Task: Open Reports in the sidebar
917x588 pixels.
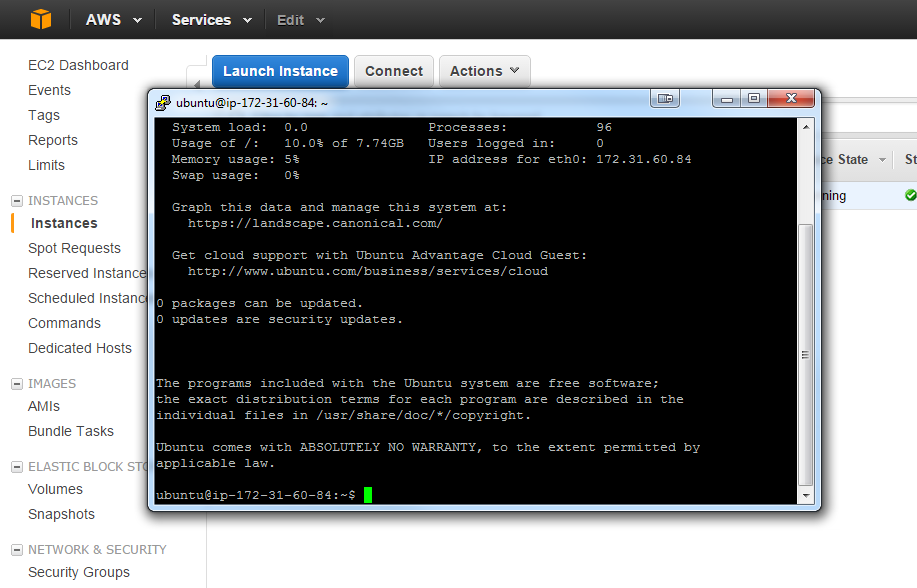Action: coord(53,140)
